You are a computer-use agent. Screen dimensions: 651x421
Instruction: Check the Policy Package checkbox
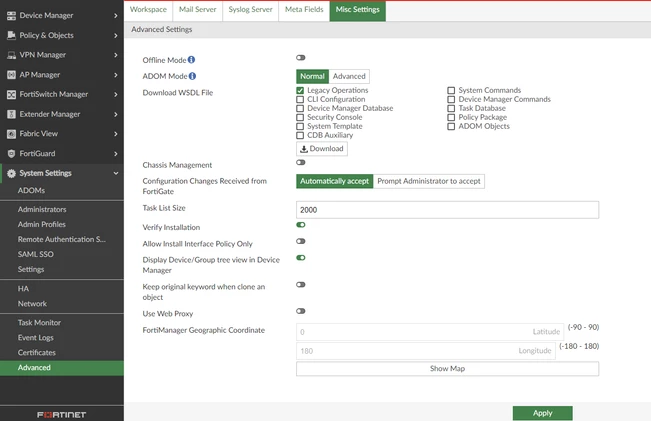tap(451, 117)
